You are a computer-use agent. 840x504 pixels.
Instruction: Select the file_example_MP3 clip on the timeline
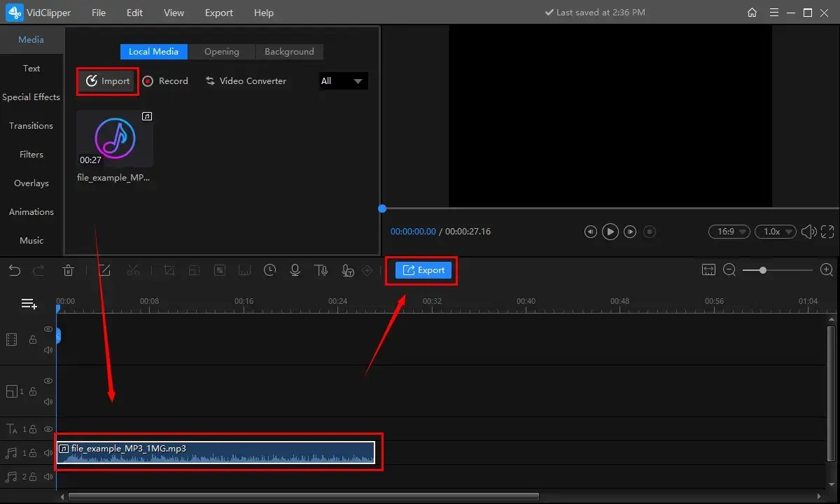click(217, 452)
